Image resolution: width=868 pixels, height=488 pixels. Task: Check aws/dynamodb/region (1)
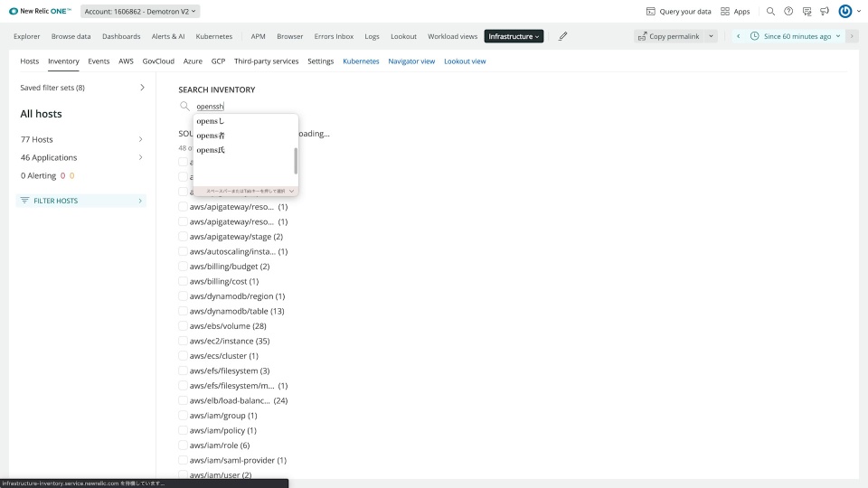click(183, 296)
